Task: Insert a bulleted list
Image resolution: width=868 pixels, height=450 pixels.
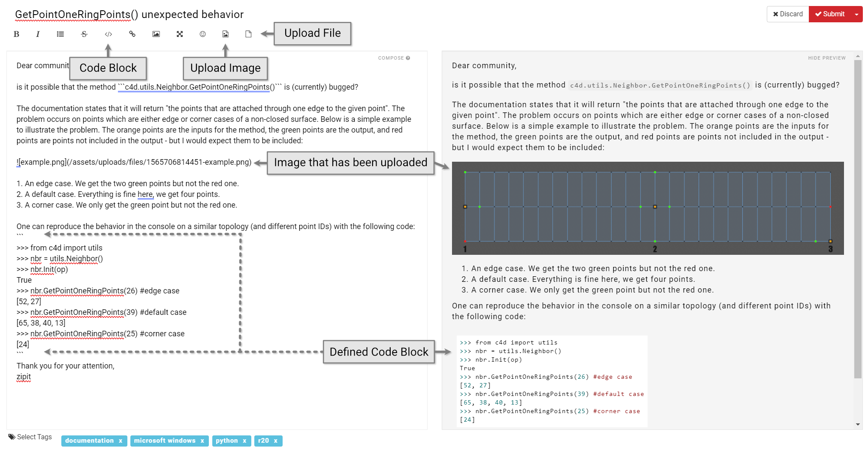Action: click(60, 34)
